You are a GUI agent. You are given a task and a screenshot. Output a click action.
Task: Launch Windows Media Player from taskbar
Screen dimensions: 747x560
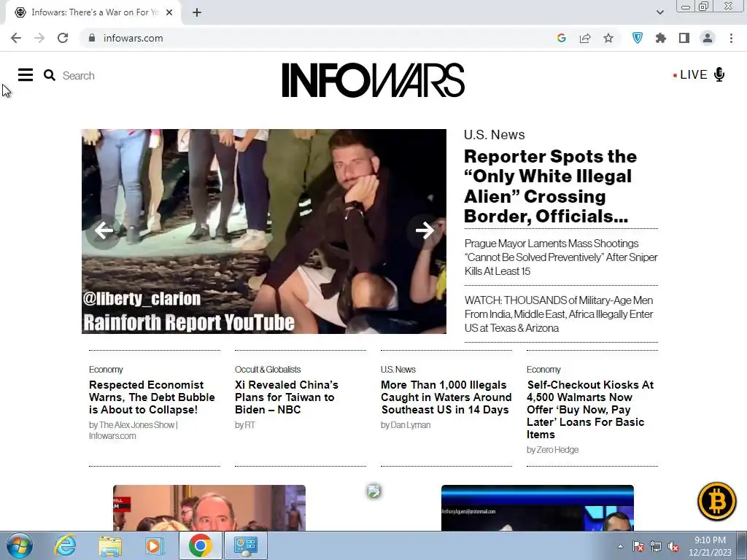point(155,545)
